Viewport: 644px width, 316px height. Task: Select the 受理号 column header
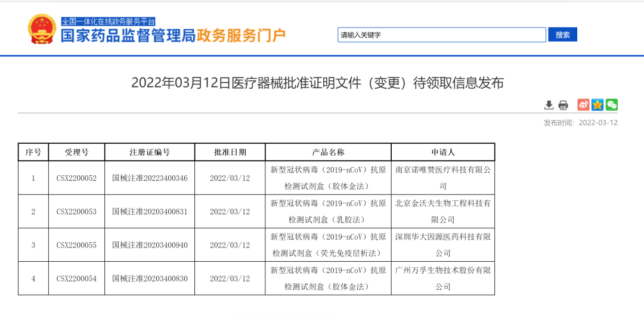click(76, 152)
